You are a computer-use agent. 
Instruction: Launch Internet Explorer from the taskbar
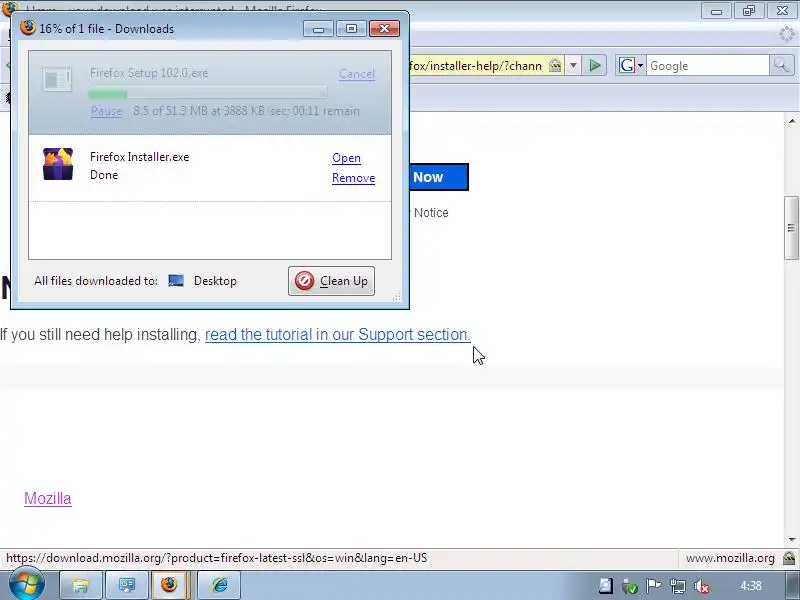point(219,585)
